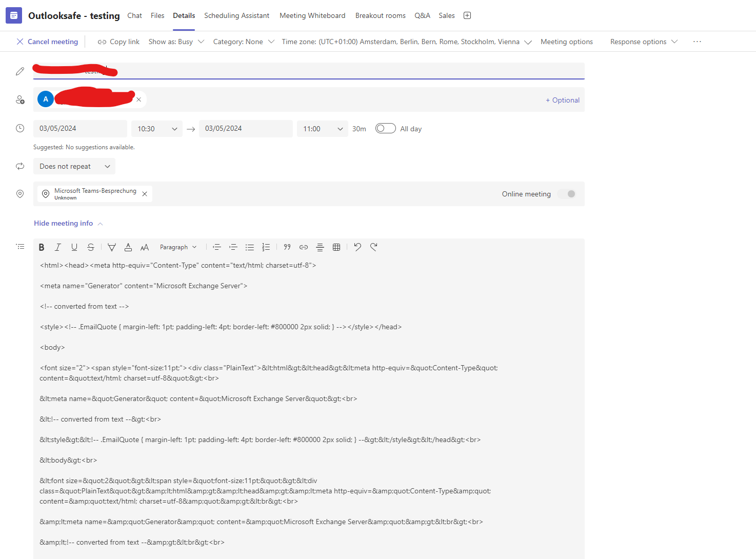
Task: Undo the last edit
Action: [x=357, y=247]
